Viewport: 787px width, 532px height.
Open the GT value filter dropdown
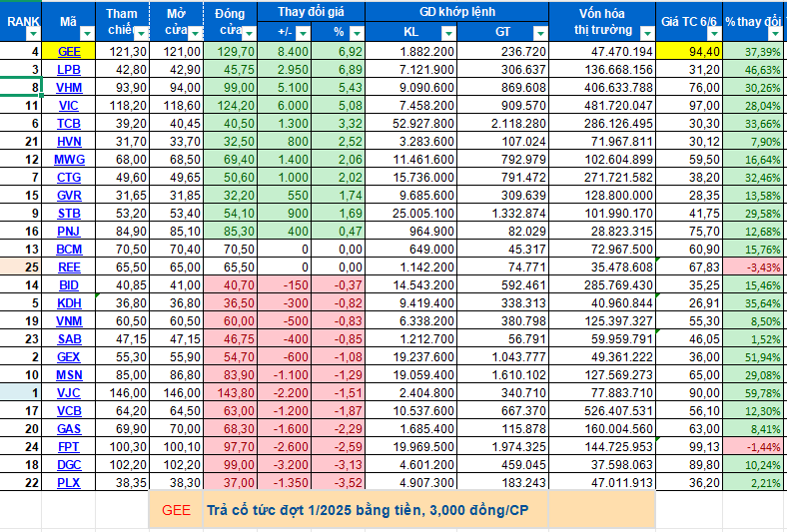click(x=540, y=34)
